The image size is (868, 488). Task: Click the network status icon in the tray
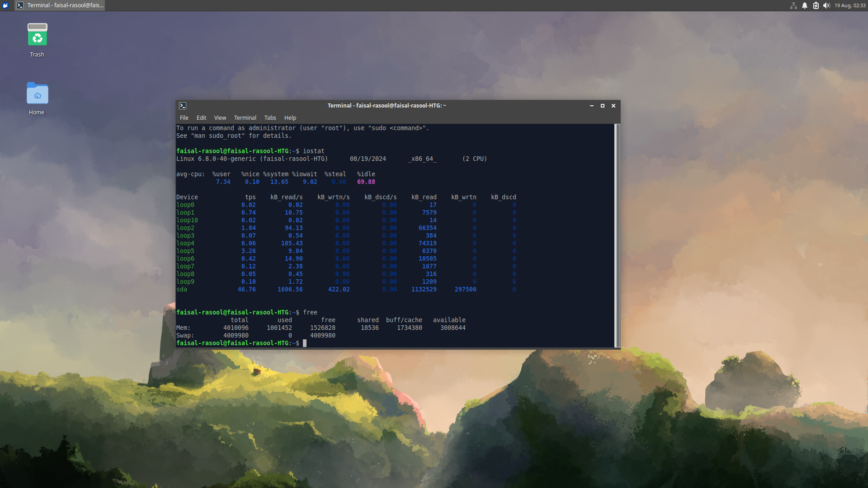(x=794, y=5)
